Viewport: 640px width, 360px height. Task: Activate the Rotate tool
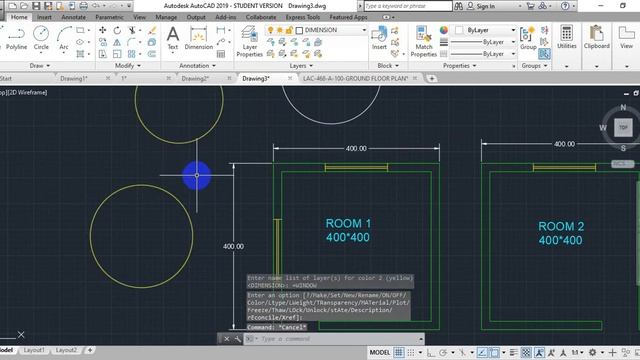click(x=117, y=30)
